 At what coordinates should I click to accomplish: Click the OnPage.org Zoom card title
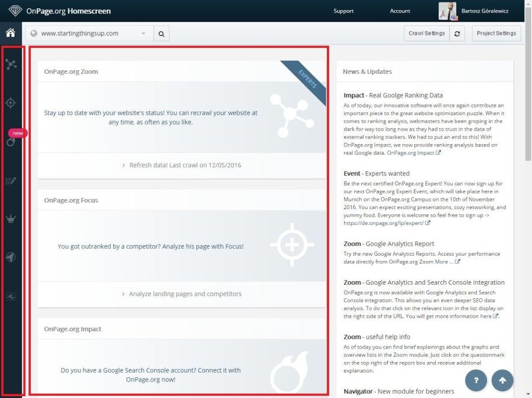pyautogui.click(x=71, y=71)
